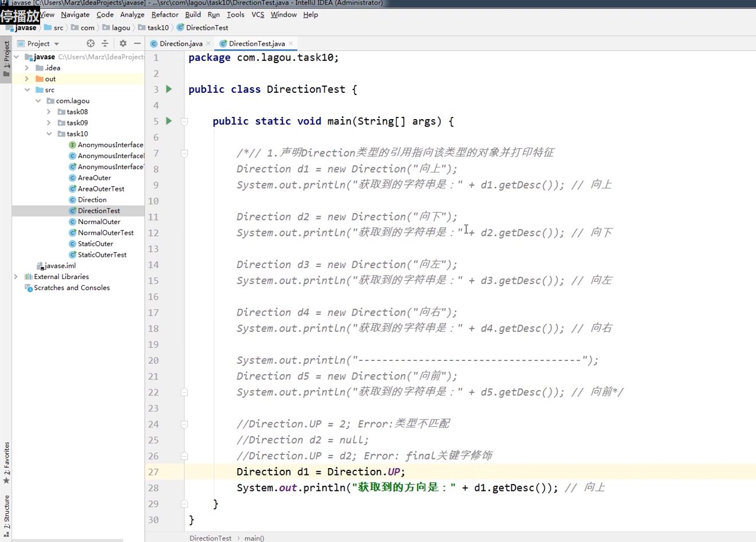This screenshot has height=542, width=756.
Task: Select Scratches and Consoles node
Action: click(72, 288)
